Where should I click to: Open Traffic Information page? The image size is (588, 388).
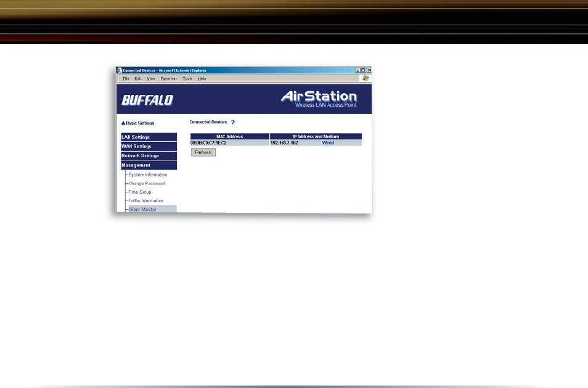click(x=145, y=200)
